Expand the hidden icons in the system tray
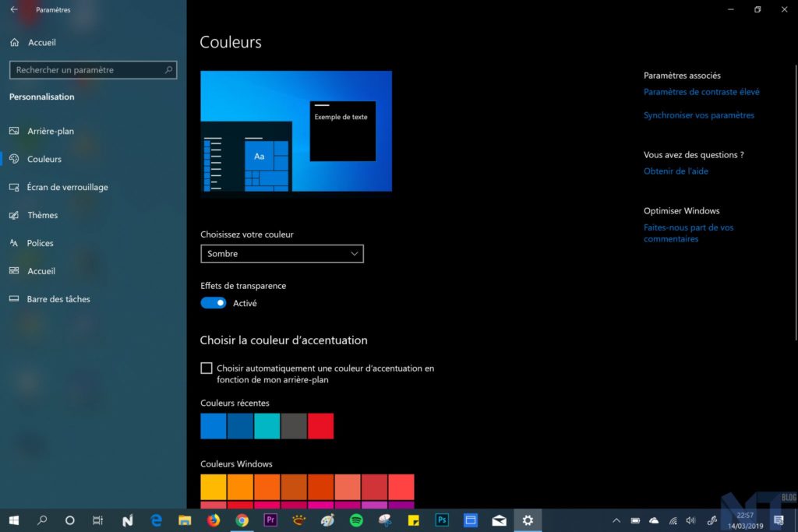The image size is (798, 532). pyautogui.click(x=616, y=520)
